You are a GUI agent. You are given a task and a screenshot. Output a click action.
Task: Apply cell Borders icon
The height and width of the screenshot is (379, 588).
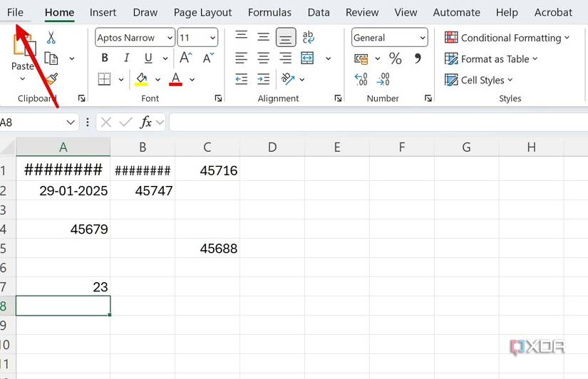(104, 79)
